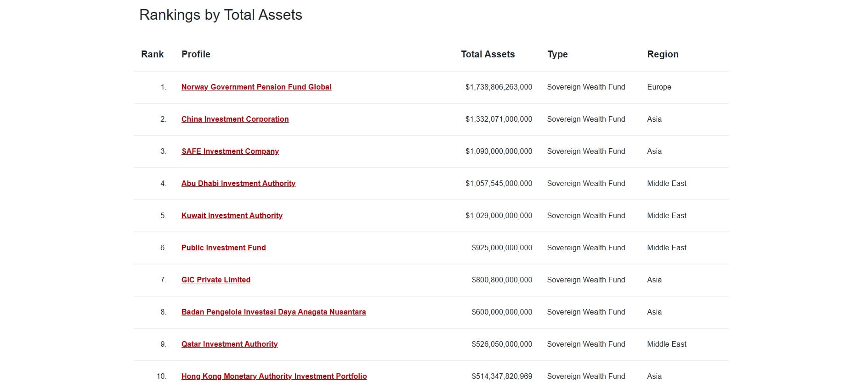Screen dimensions: 868x388
Task: Click the Type column header
Action: (x=557, y=54)
